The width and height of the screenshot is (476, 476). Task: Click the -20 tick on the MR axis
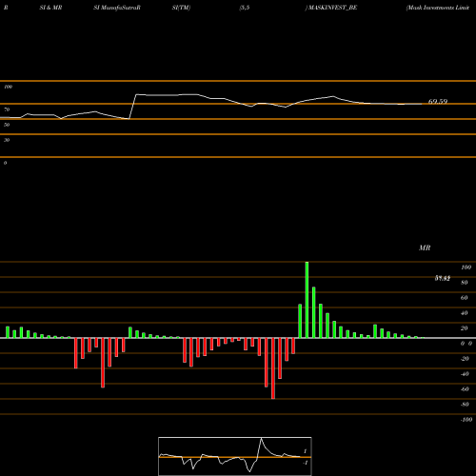[x=465, y=359]
